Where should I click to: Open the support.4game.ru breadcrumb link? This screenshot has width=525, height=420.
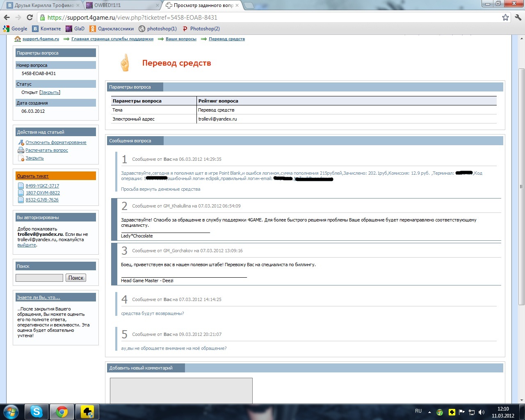41,39
